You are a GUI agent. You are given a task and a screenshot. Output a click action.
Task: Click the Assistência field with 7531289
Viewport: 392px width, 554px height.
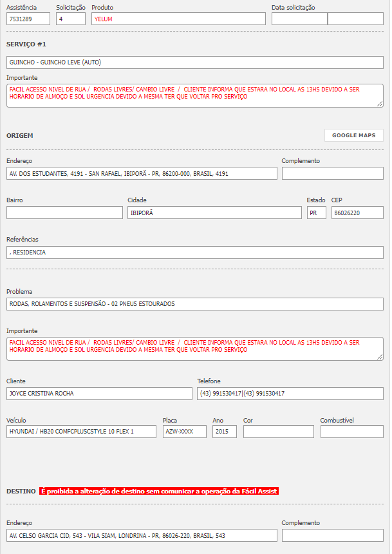(28, 19)
